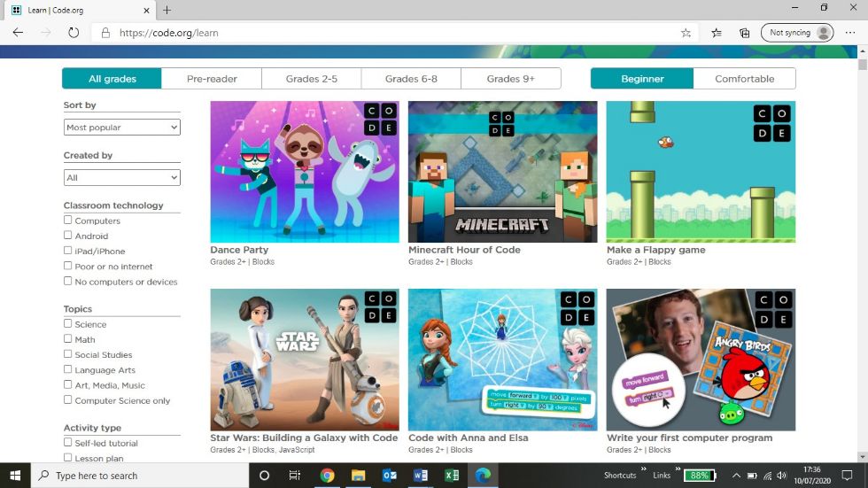Check No computers or devices option
The width and height of the screenshot is (868, 488).
[x=67, y=281]
